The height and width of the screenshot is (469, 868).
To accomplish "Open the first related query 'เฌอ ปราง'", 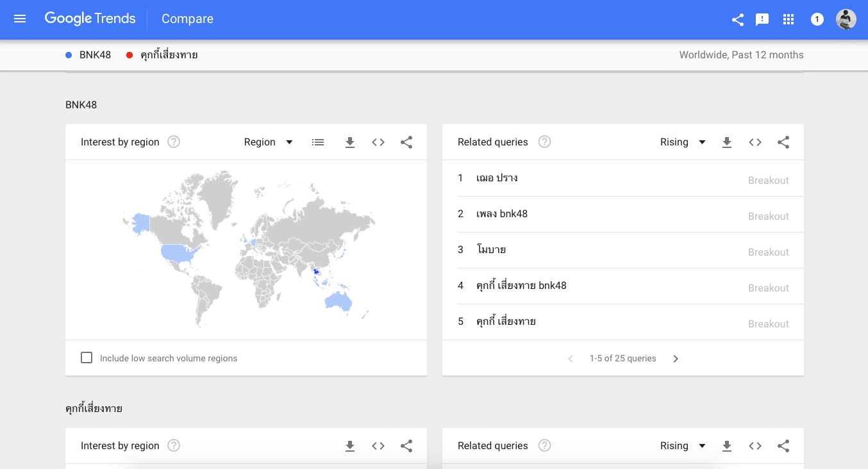I will [x=497, y=178].
